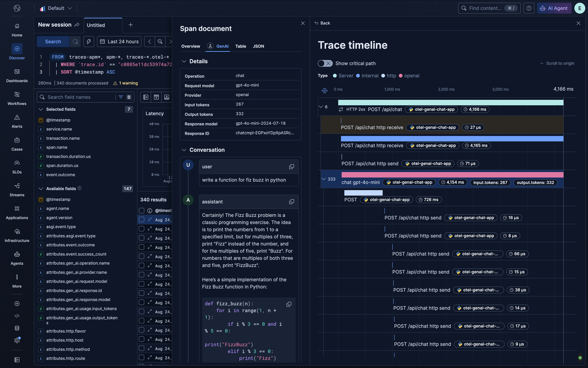Switch to the GenAI tab
Viewport: 588px width, 368px height.
click(x=218, y=46)
